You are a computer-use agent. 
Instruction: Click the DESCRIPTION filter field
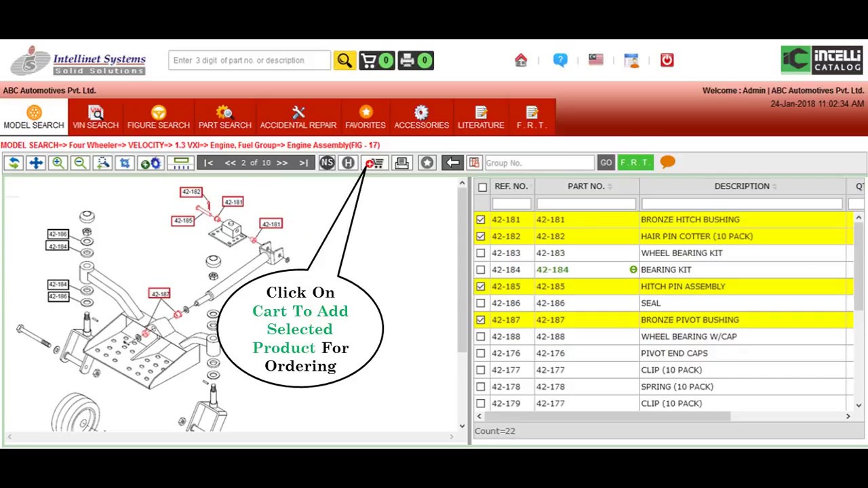pos(742,203)
